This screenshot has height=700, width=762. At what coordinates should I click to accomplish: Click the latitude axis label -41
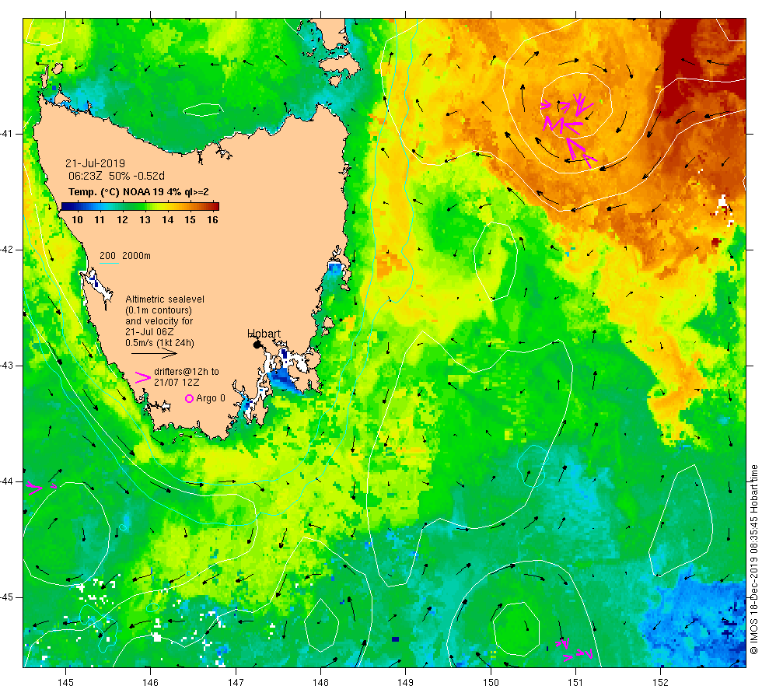7,134
